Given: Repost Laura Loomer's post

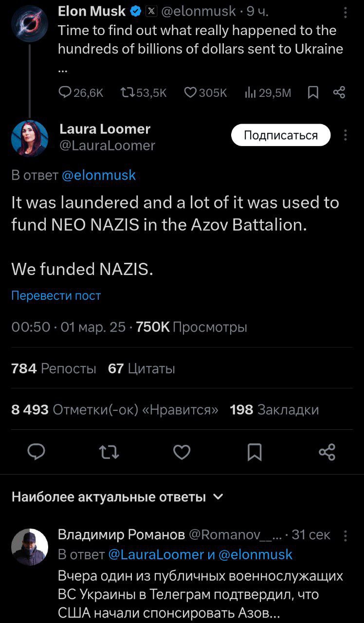Looking at the screenshot, I should point(109,453).
